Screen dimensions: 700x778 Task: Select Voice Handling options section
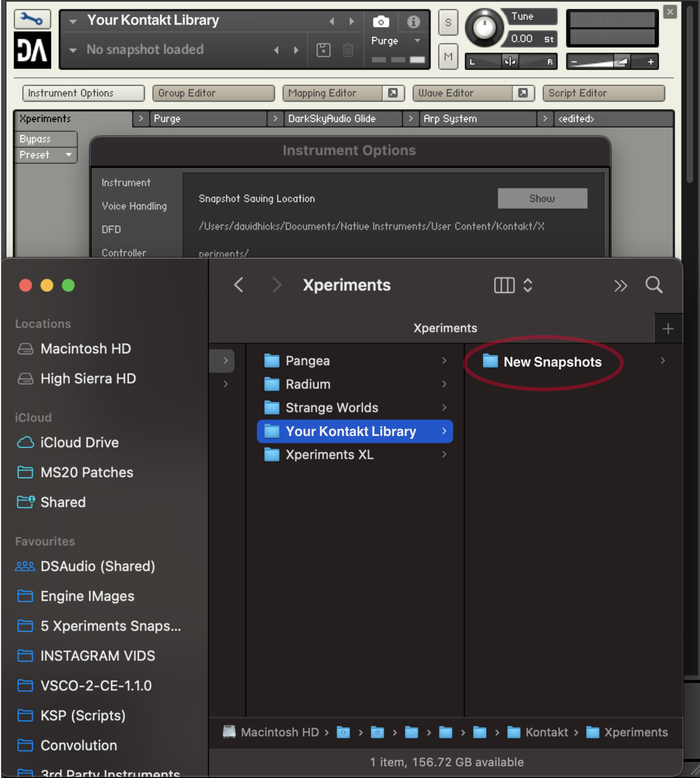coord(134,206)
